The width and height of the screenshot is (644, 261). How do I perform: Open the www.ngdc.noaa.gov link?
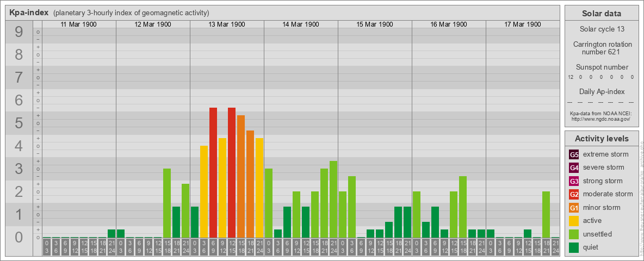(x=600, y=119)
